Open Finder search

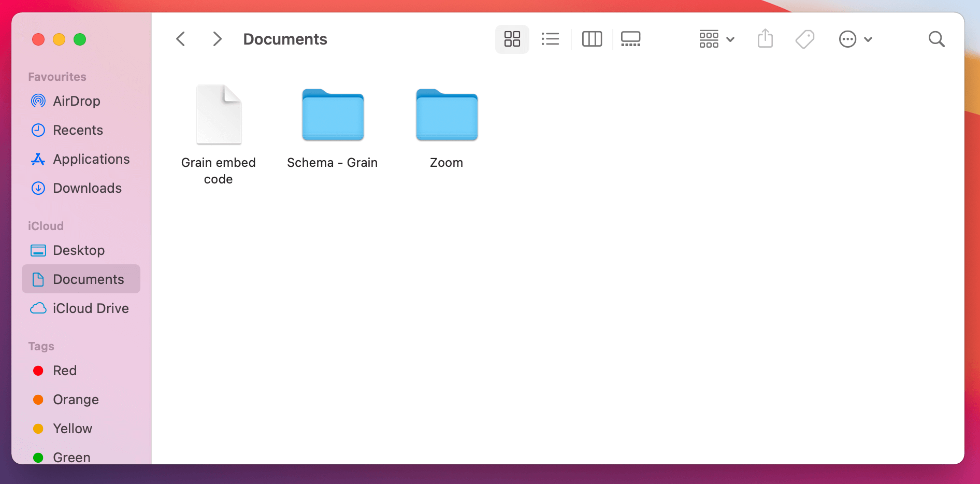[x=936, y=39]
